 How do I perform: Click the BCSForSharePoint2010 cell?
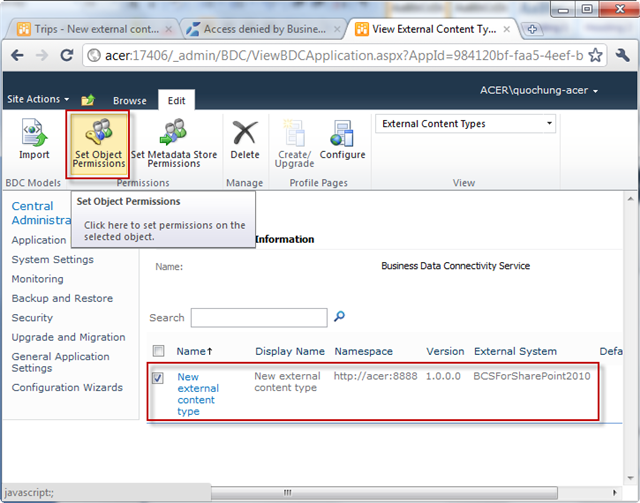click(x=531, y=376)
